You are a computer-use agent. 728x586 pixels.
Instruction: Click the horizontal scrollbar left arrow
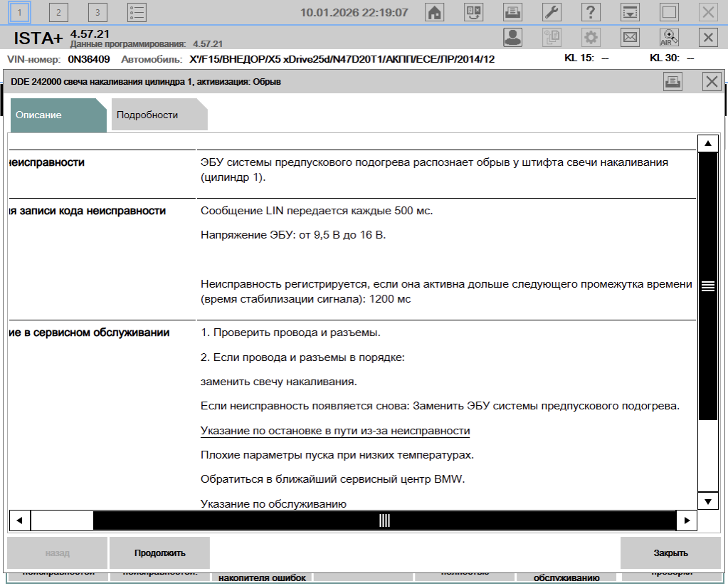click(x=19, y=520)
